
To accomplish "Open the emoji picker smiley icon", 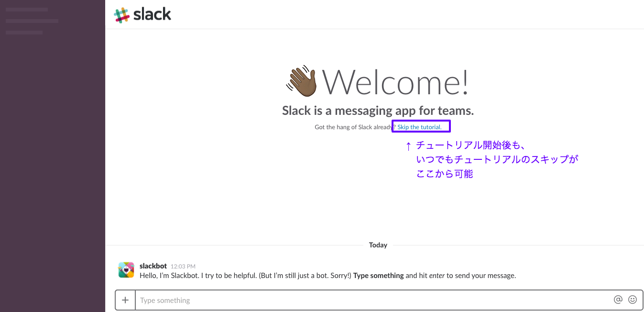I will point(633,300).
